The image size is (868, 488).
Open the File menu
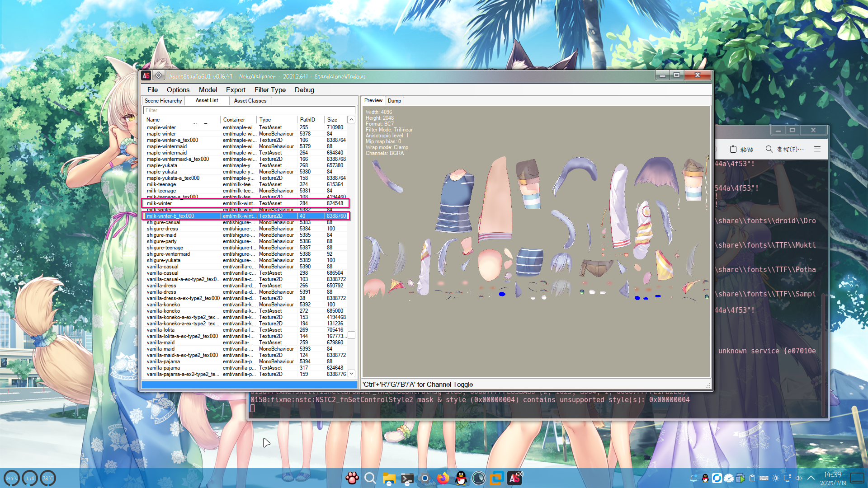click(152, 90)
